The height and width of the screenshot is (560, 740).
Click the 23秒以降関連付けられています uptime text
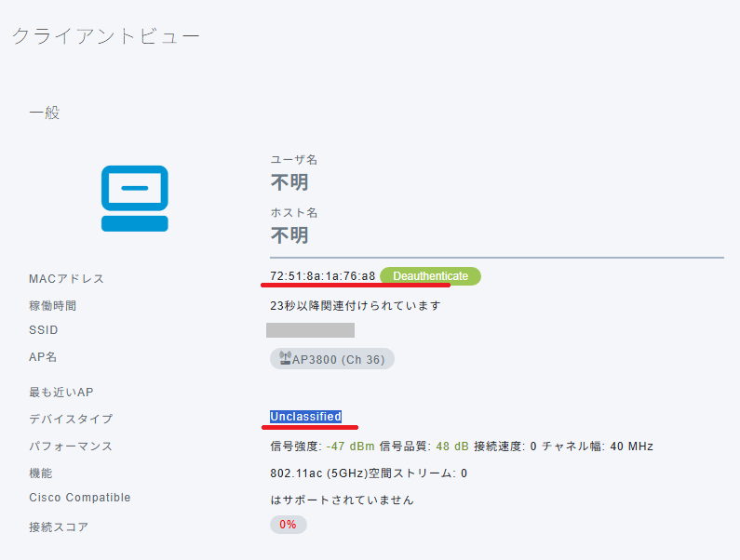(x=355, y=305)
